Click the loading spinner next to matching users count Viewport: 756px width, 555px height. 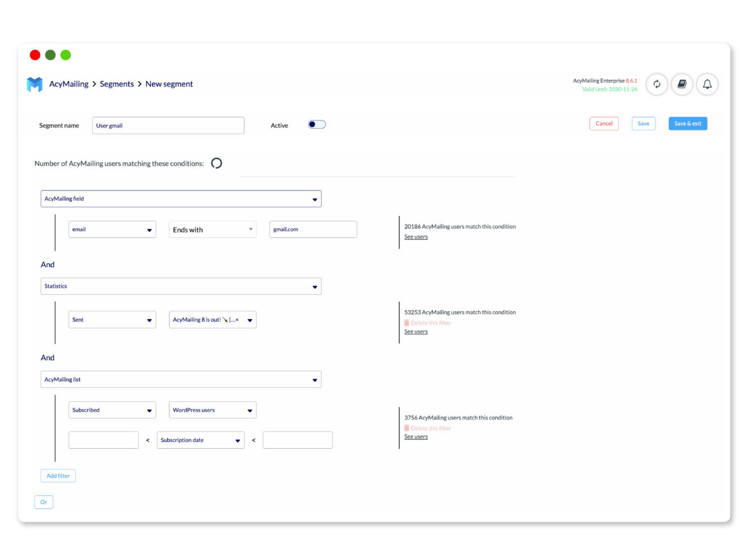coord(217,163)
